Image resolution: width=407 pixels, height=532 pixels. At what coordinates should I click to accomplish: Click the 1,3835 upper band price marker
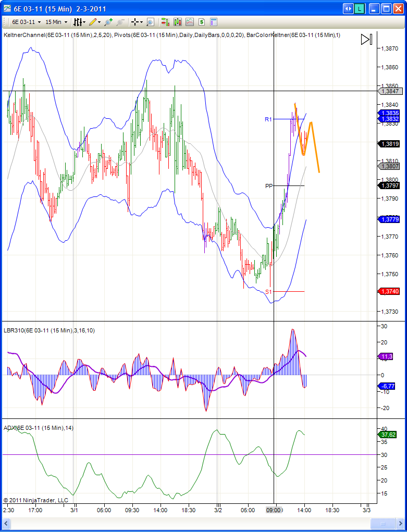[x=388, y=113]
